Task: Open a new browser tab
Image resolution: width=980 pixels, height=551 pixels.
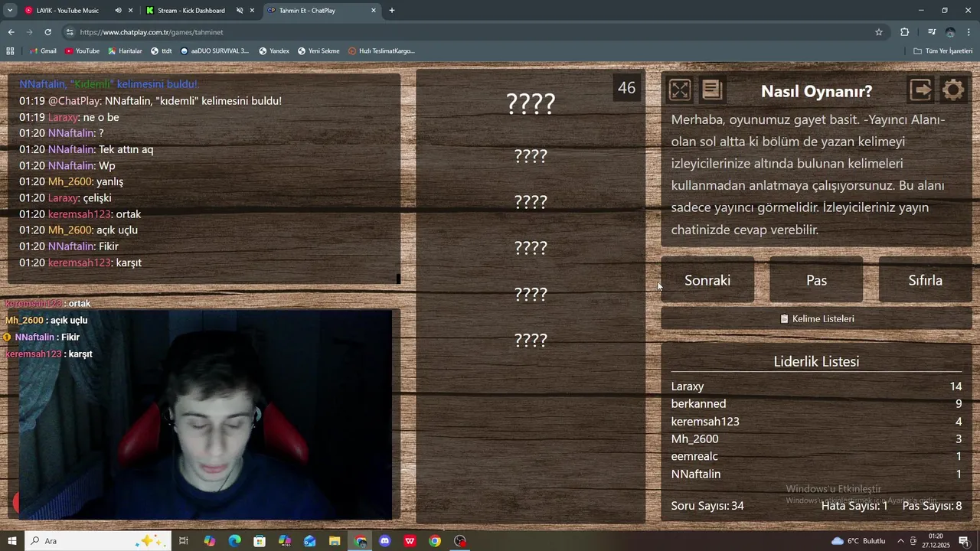Action: [x=392, y=11]
